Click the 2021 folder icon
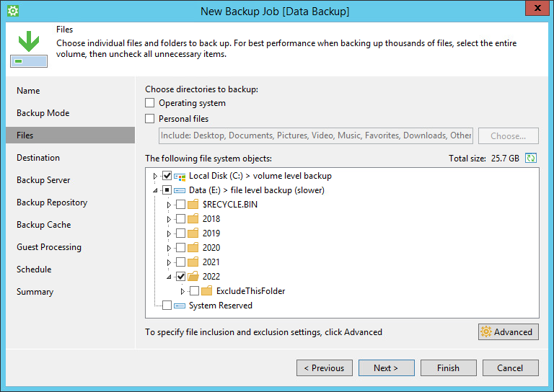This screenshot has width=554, height=392. click(x=193, y=262)
